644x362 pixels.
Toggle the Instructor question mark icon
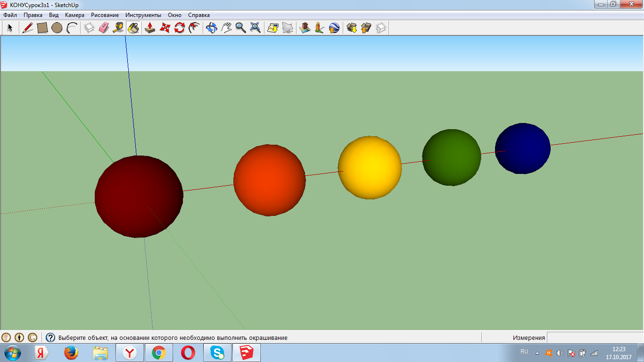50,337
